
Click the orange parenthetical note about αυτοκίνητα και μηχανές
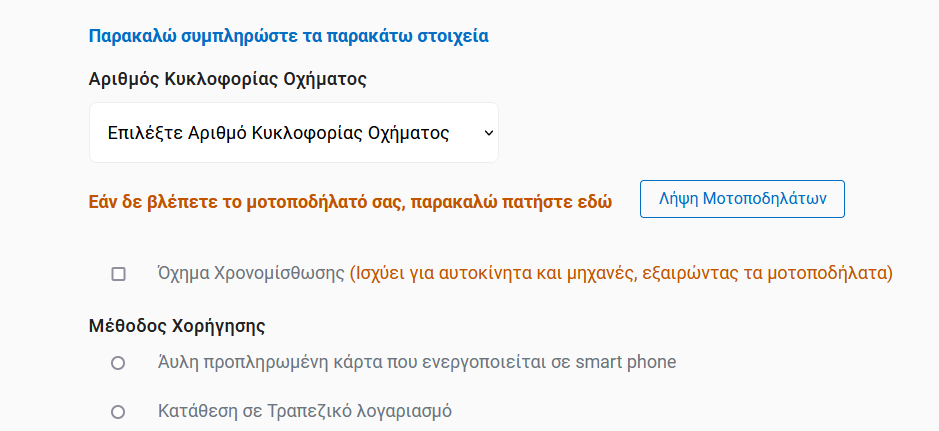(x=621, y=274)
